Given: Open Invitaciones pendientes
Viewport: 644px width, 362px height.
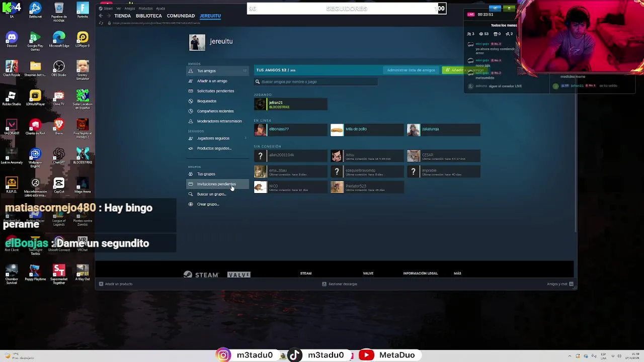Looking at the screenshot, I should [217, 184].
